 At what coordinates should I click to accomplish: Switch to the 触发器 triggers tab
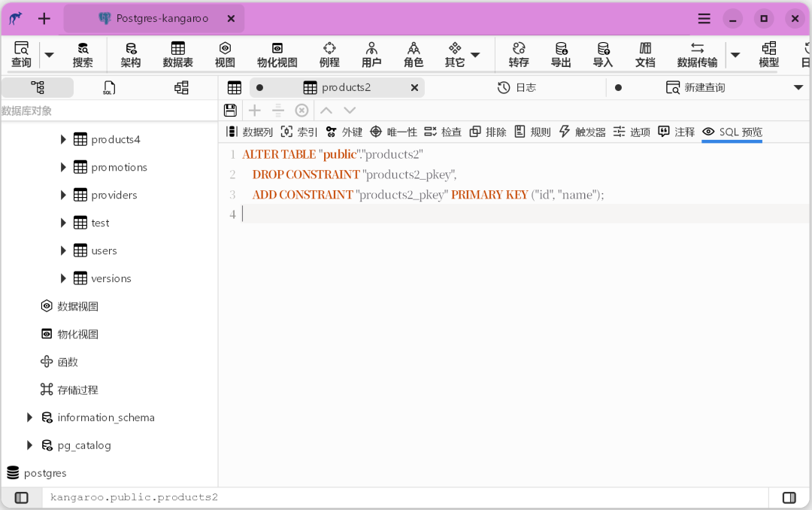[582, 132]
